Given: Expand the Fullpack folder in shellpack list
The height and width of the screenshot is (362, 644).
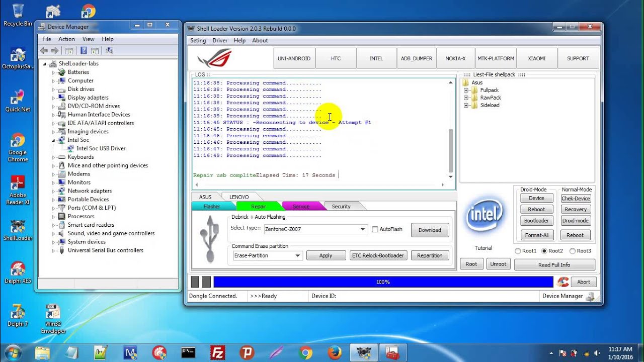Looking at the screenshot, I should [x=466, y=90].
